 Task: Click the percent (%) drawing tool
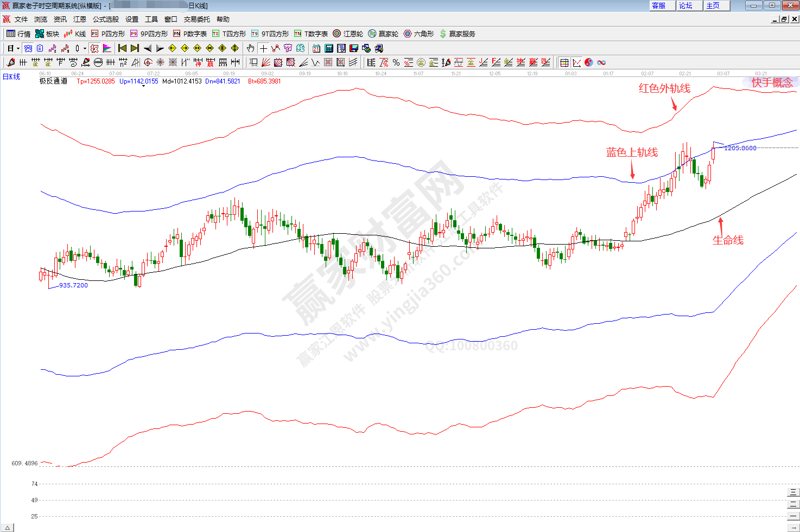pos(396,62)
